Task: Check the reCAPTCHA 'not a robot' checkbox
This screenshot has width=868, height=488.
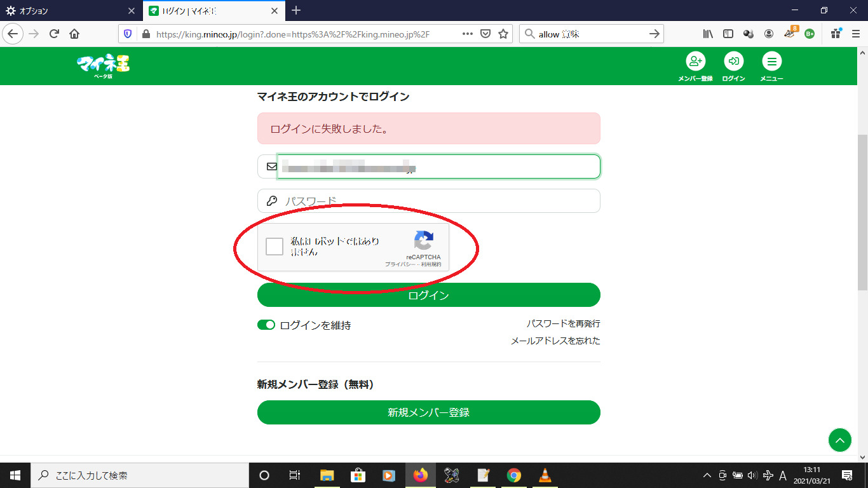Action: tap(275, 247)
